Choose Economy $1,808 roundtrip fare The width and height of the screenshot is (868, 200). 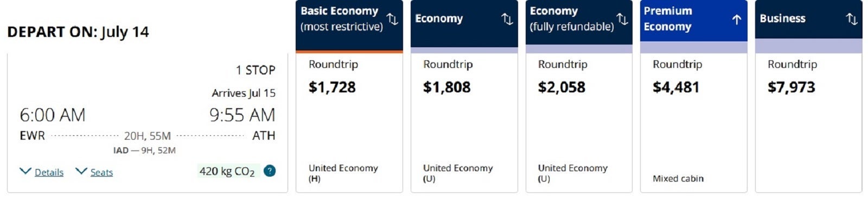[464, 123]
